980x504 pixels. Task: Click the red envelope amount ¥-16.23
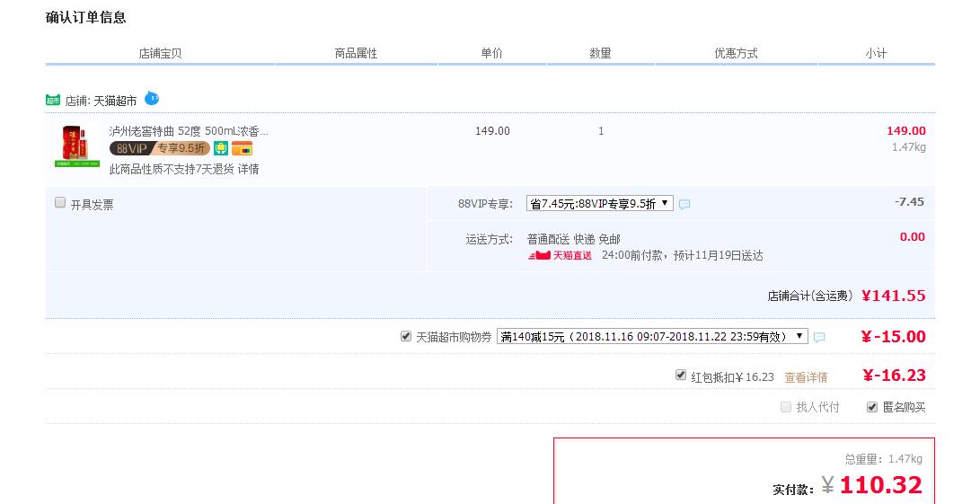click(894, 376)
